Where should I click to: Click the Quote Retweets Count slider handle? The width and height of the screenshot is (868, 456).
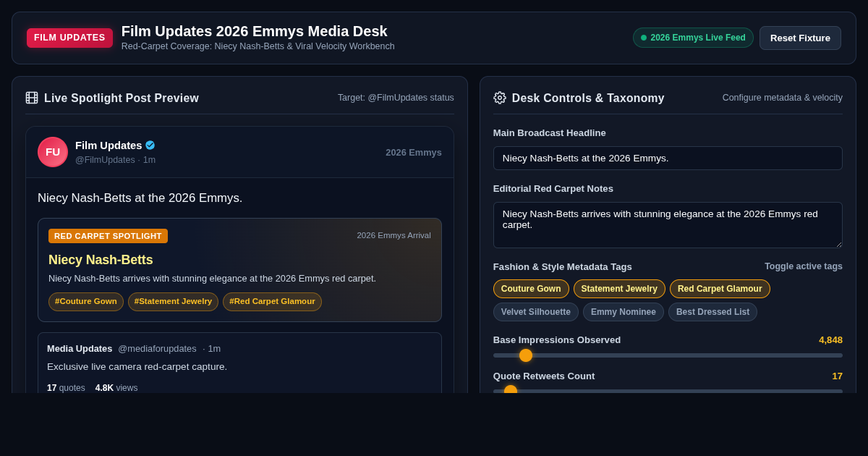click(511, 390)
